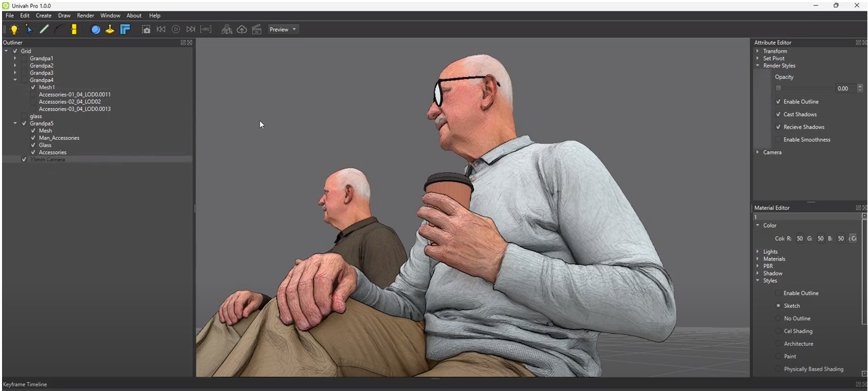The image size is (868, 391).
Task: Expand the Grandpa1 tree node
Action: point(15,59)
